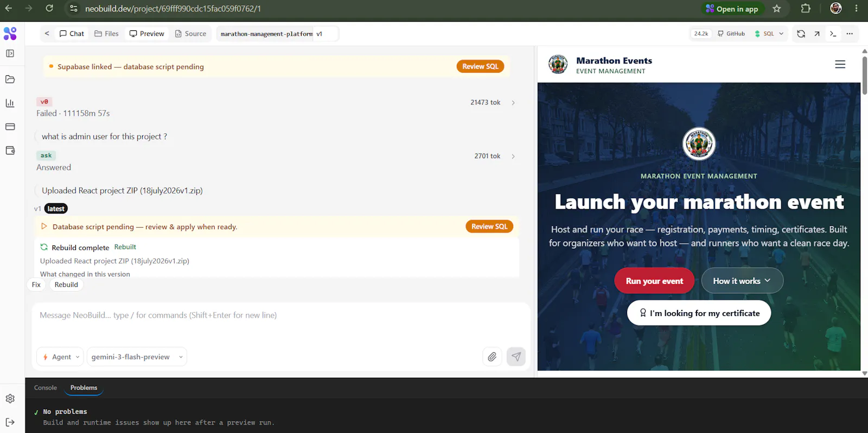Click the NeoBuild logo icon
Image resolution: width=868 pixels, height=433 pixels.
(10, 34)
